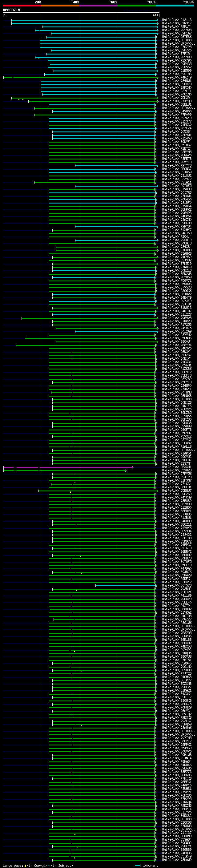The width and height of the screenshot is (197, 868).
Task: Select the BP090715 query name
Action: click(11, 10)
